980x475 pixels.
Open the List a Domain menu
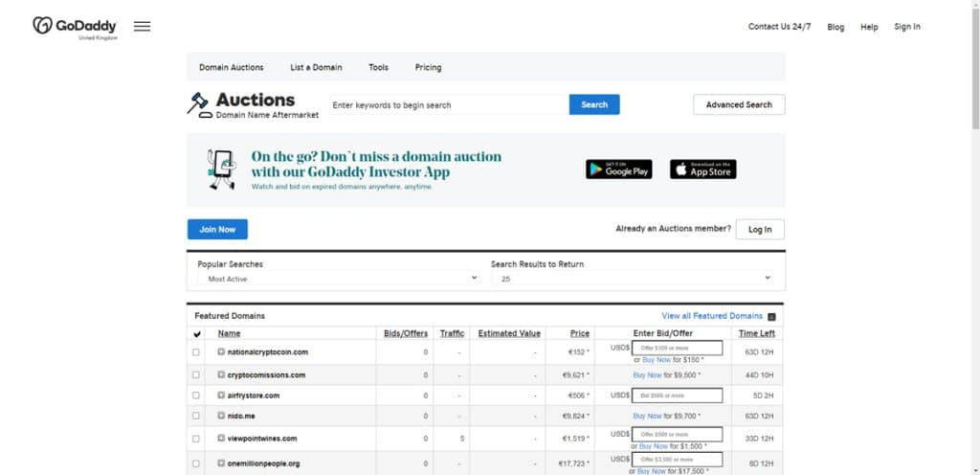(316, 67)
